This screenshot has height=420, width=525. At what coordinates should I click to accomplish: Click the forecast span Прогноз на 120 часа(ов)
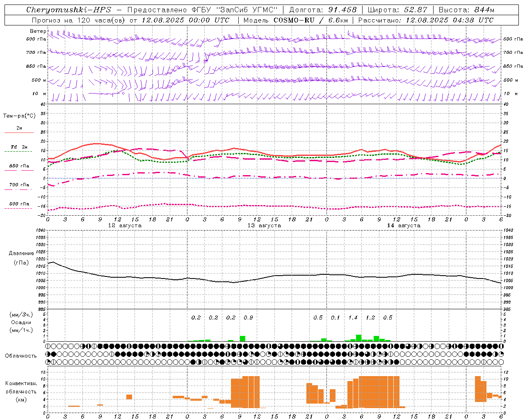[x=79, y=20]
